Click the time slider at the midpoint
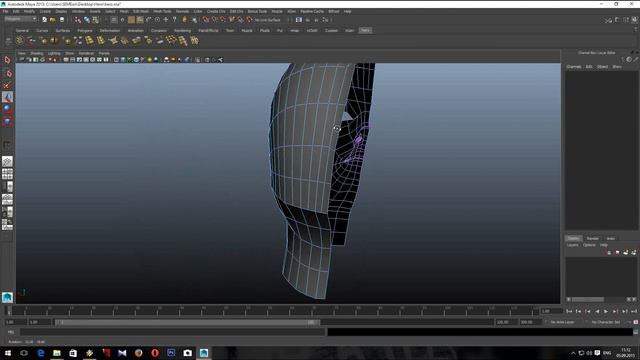Screen dimensions: 640x360 pos(271,311)
